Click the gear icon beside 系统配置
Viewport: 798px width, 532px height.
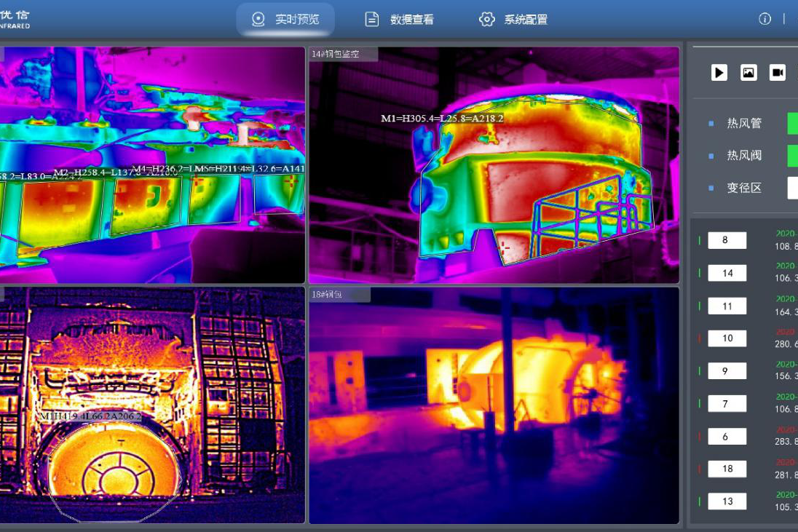(487, 20)
